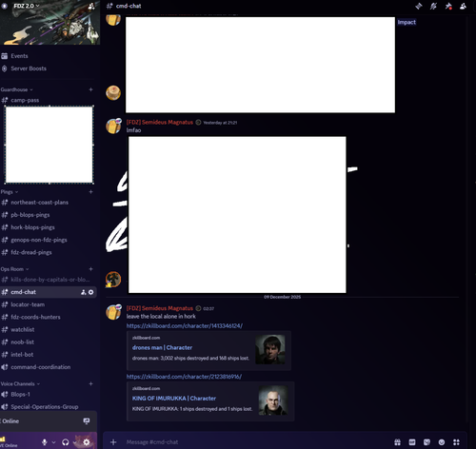Click the cmd-chat title in header
Screen dimensions: 476x449
(x=129, y=6)
